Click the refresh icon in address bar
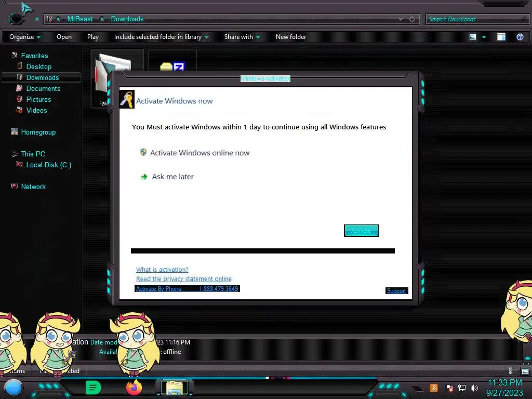Image resolution: width=532 pixels, height=399 pixels. pyautogui.click(x=412, y=19)
